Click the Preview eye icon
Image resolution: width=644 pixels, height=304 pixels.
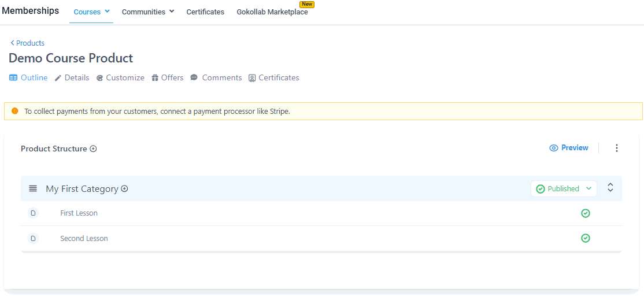554,148
